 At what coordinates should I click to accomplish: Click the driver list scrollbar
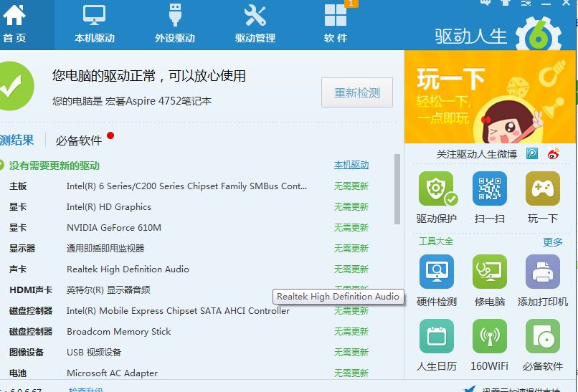tap(397, 189)
